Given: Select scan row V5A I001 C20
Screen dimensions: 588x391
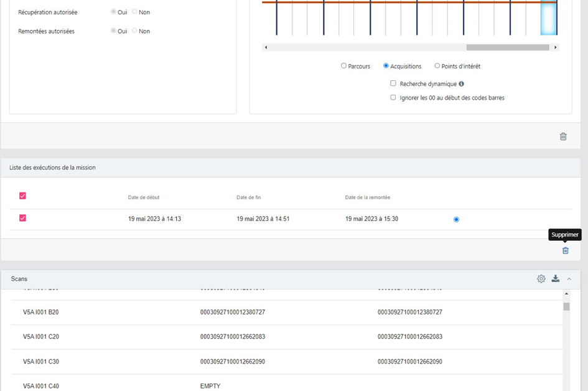Looking at the screenshot, I should 286,337.
